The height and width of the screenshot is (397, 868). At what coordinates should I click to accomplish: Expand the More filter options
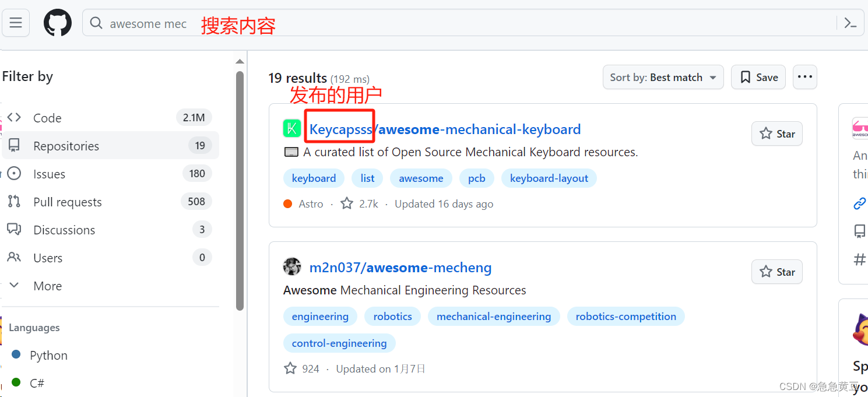[x=110, y=286]
